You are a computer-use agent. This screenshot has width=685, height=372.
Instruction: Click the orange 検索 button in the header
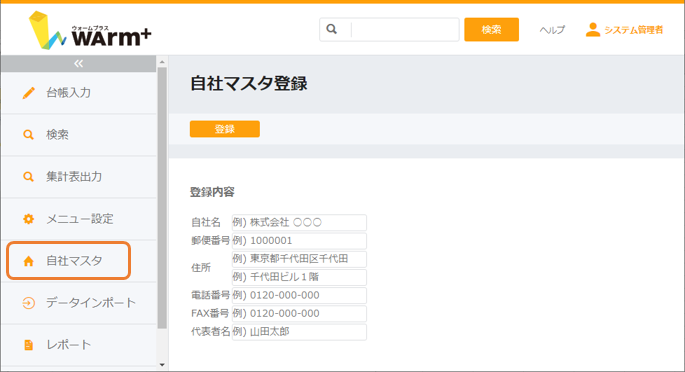point(491,30)
